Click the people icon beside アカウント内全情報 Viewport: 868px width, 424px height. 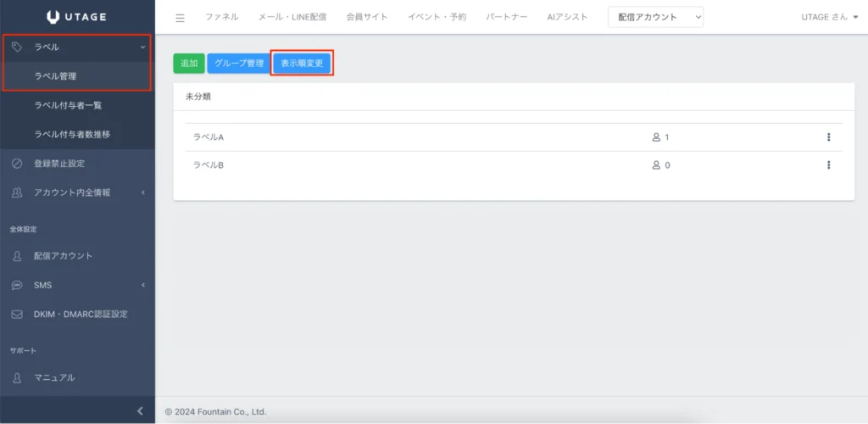point(17,192)
